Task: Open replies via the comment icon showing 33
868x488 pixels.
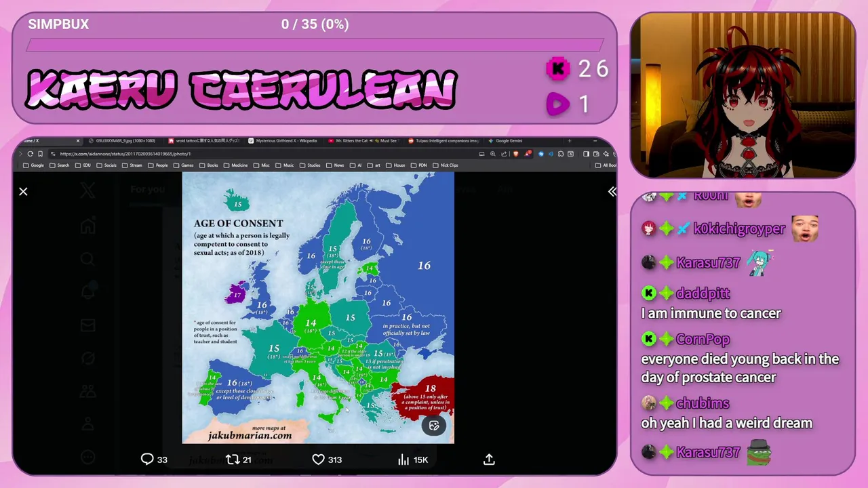Action: point(154,460)
